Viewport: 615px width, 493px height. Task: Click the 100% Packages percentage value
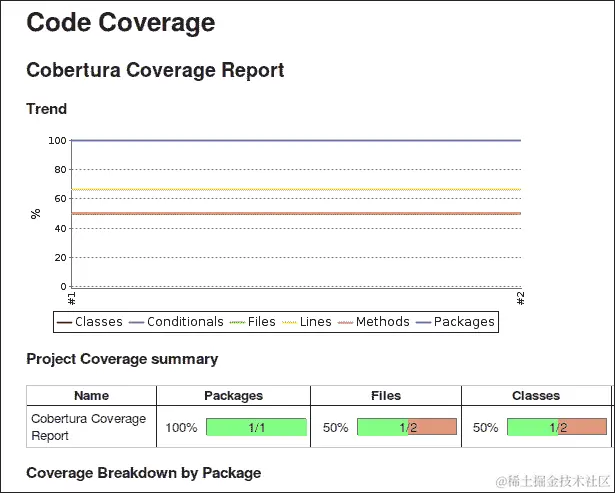(x=181, y=428)
